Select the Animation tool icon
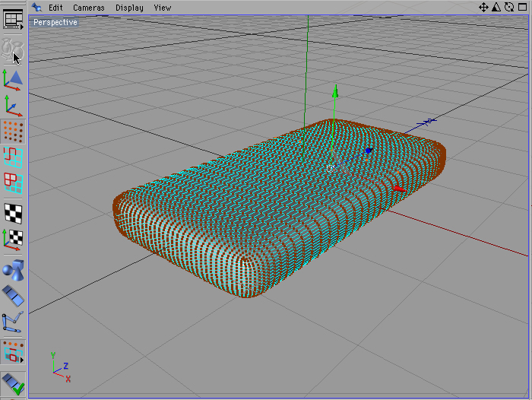This screenshot has height=400, width=532. [13, 296]
